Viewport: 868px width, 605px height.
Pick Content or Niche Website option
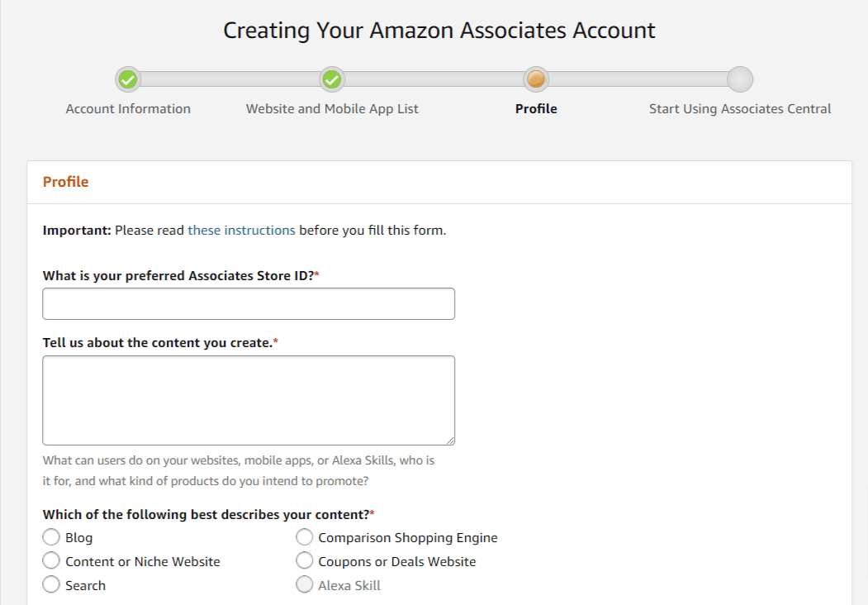coord(50,561)
